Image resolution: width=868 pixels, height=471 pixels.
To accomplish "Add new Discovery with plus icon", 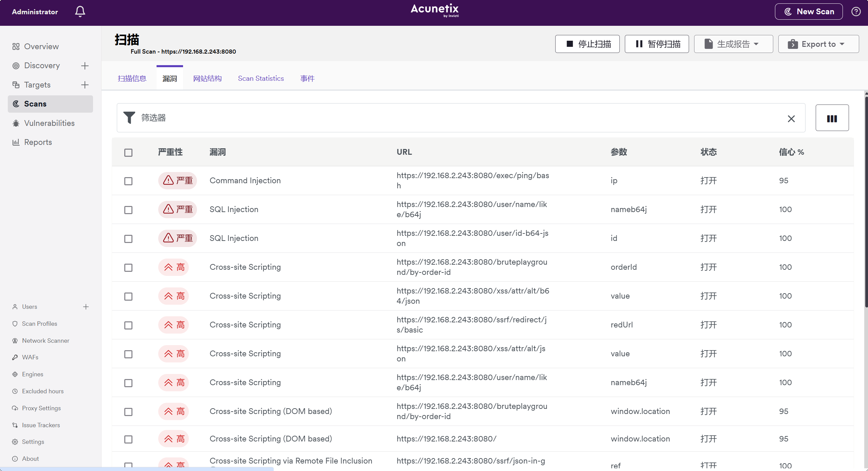I will [85, 65].
